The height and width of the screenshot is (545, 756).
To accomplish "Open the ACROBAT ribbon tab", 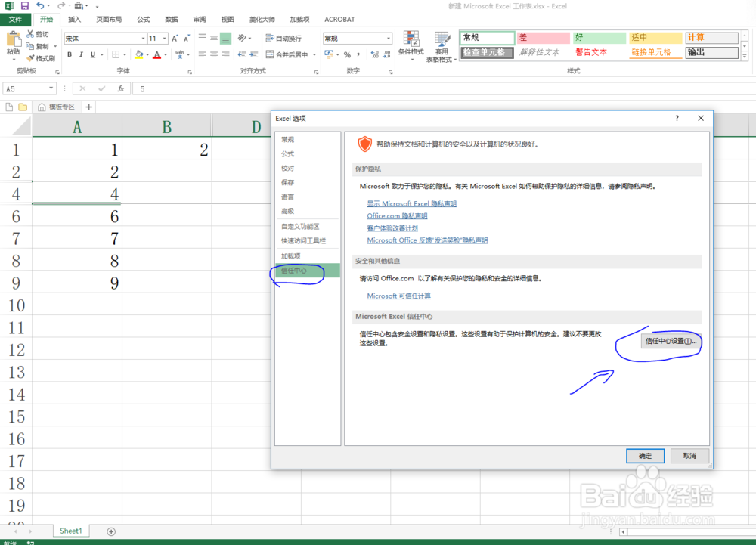I will click(x=339, y=19).
